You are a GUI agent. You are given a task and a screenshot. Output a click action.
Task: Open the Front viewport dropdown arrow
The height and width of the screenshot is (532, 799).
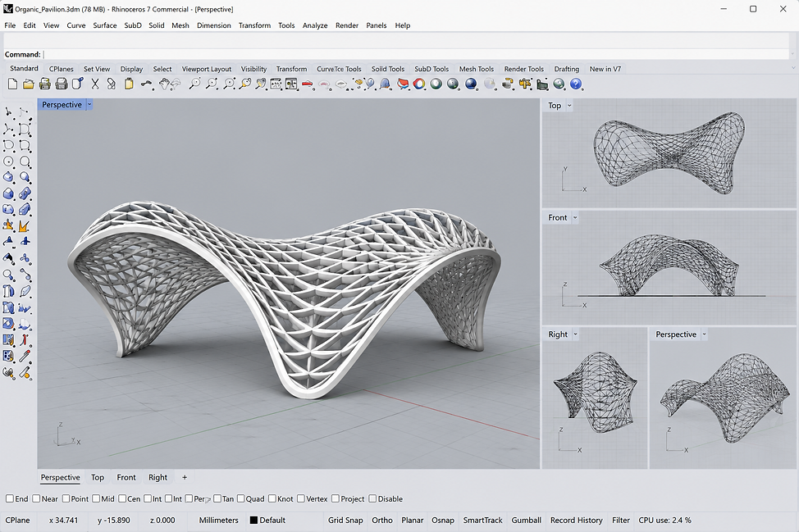(575, 218)
